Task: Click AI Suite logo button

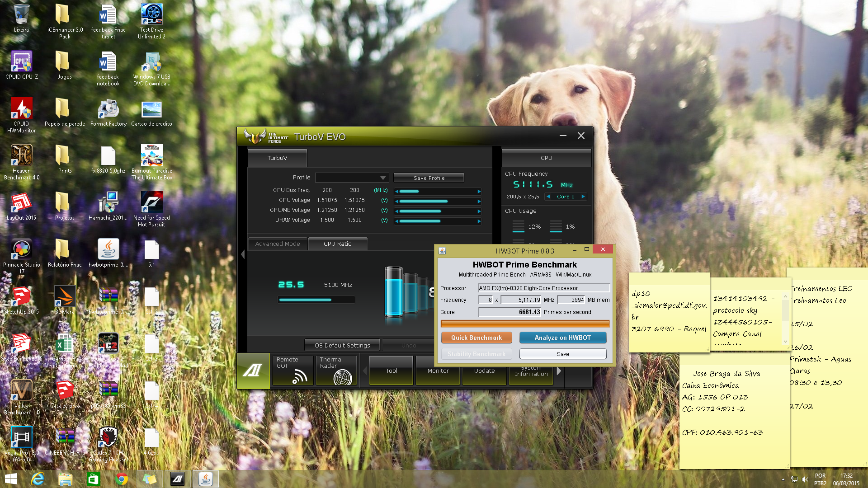Action: pos(253,371)
